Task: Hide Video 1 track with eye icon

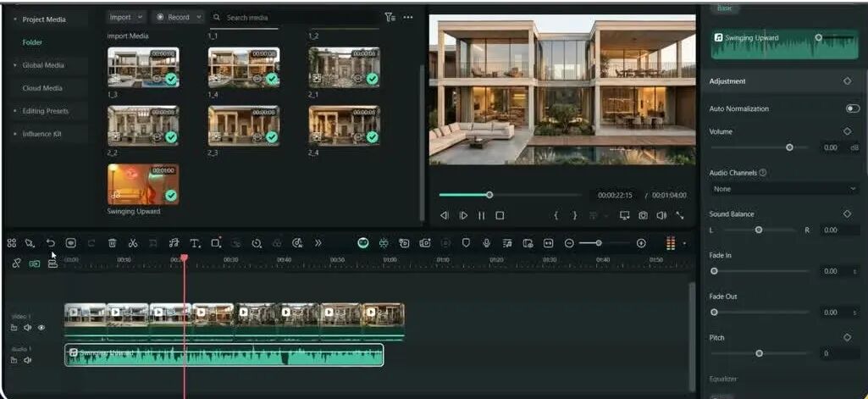Action: pos(41,328)
